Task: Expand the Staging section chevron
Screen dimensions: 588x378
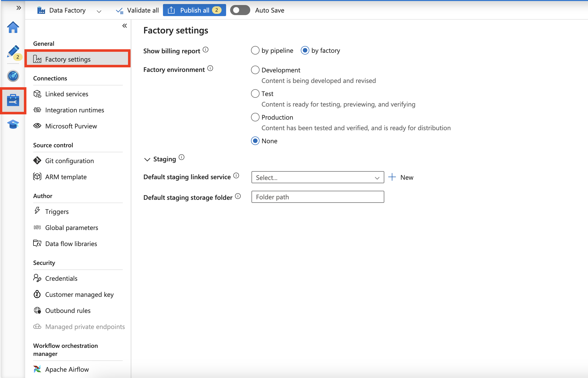Action: tap(147, 159)
